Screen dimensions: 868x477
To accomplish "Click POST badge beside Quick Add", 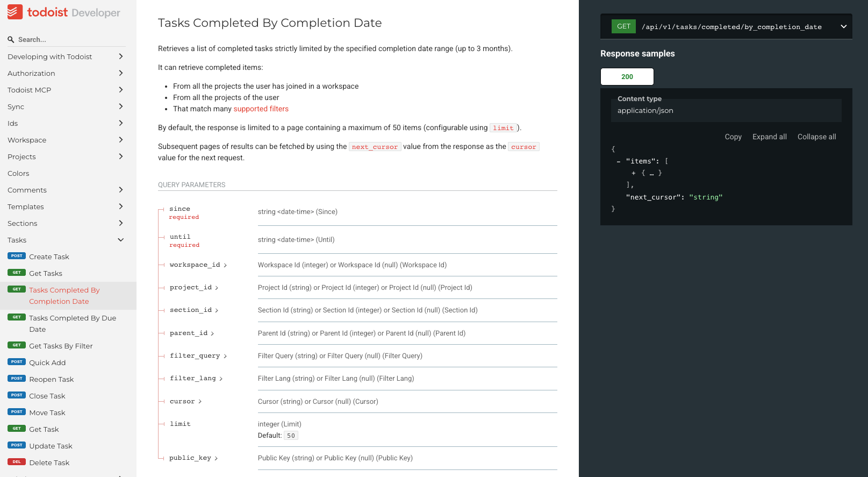I will tap(17, 362).
